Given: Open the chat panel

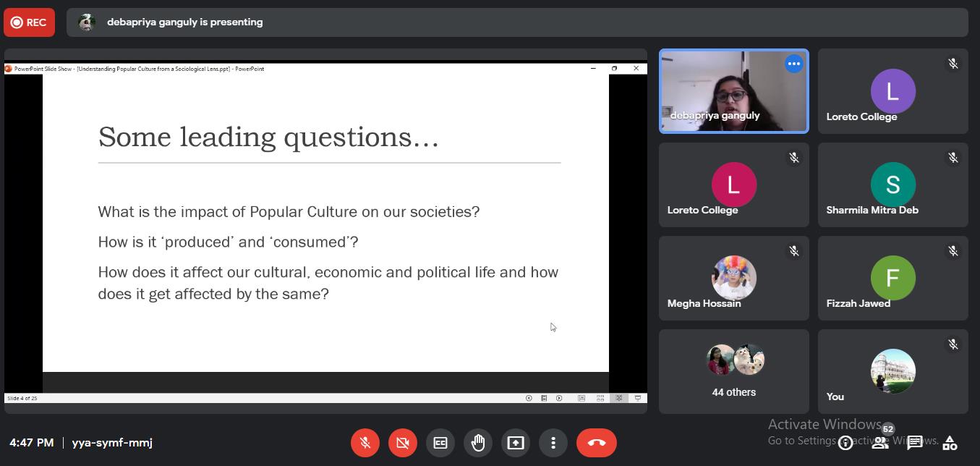Looking at the screenshot, I should click(915, 443).
